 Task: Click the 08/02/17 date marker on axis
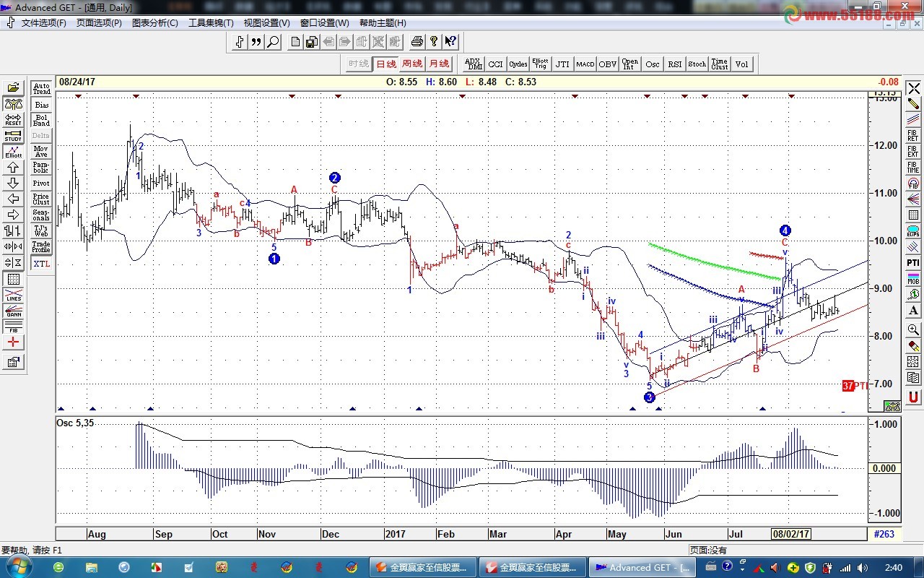pyautogui.click(x=791, y=535)
